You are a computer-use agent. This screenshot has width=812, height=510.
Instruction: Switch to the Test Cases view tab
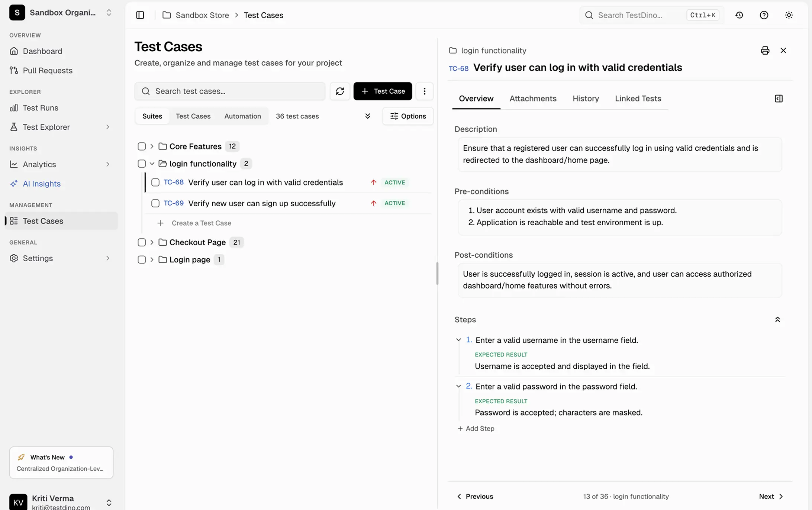(193, 116)
